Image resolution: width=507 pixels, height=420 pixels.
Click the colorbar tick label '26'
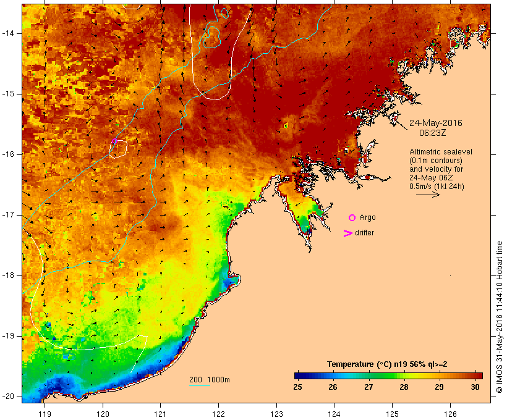tap(333, 387)
